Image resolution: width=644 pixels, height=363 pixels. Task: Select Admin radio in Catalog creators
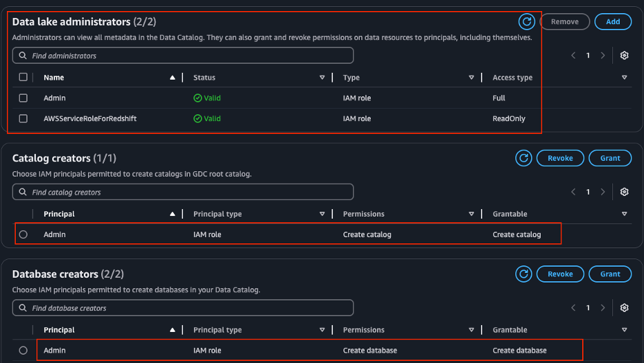(x=23, y=234)
